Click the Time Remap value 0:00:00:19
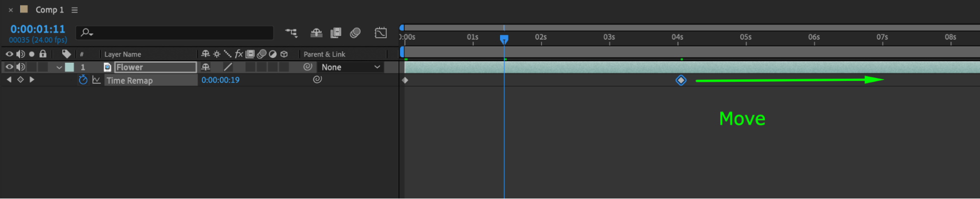This screenshot has height=199, width=980. coord(220,80)
